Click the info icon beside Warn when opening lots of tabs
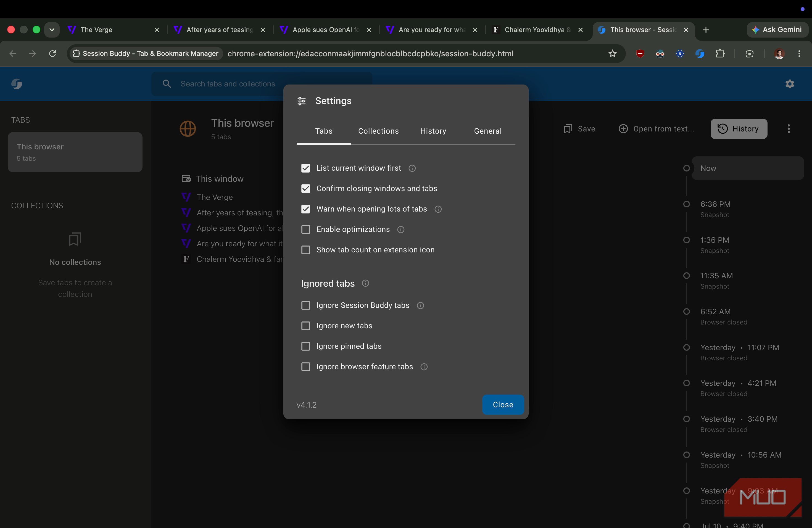Viewport: 812px width, 528px height. pyautogui.click(x=438, y=209)
